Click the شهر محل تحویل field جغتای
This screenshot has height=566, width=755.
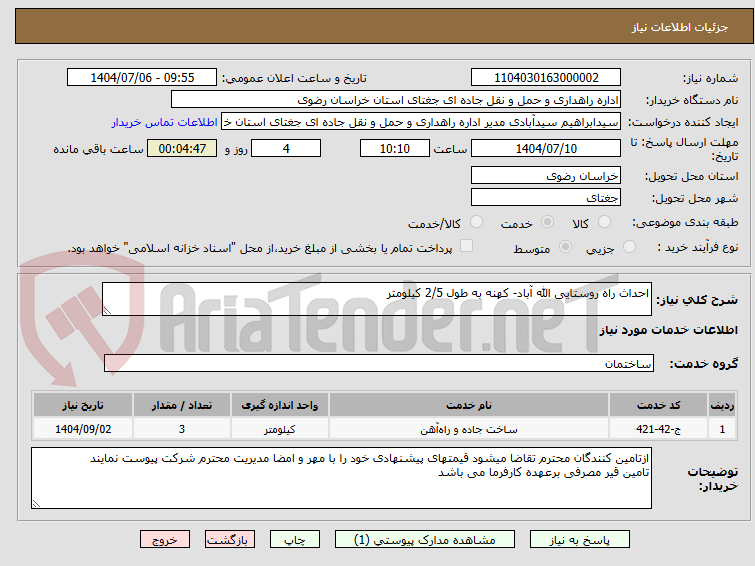coord(546,197)
